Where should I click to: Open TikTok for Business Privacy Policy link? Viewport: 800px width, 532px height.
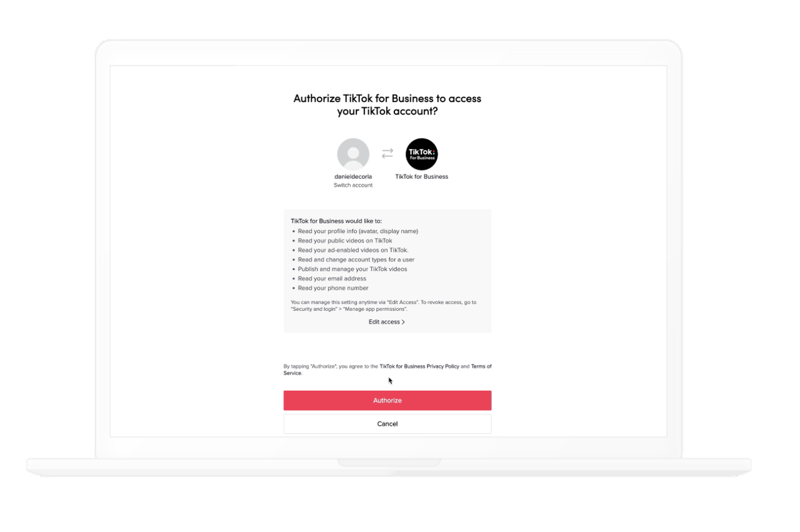(419, 366)
